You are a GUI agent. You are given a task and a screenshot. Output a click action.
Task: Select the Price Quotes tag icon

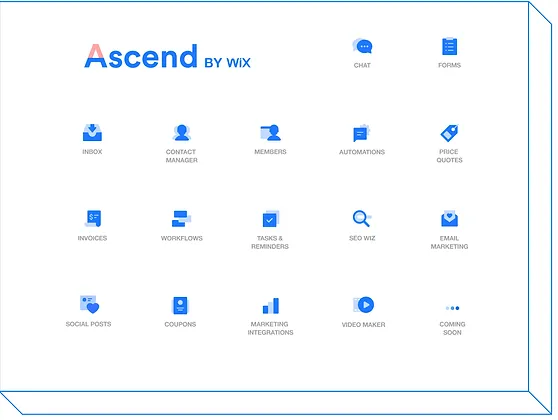point(449,133)
